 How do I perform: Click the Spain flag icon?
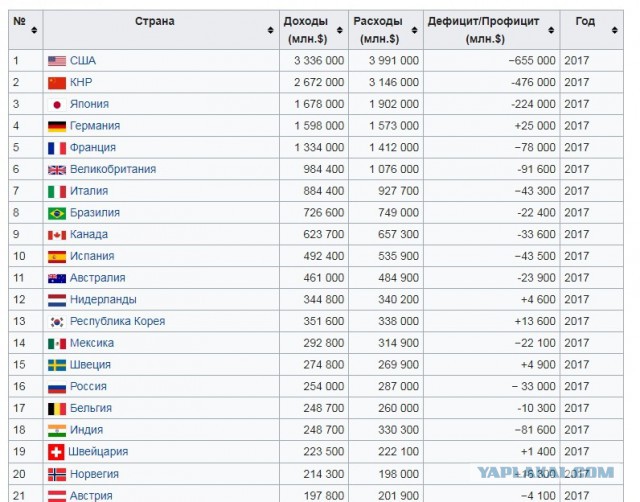[x=57, y=256]
